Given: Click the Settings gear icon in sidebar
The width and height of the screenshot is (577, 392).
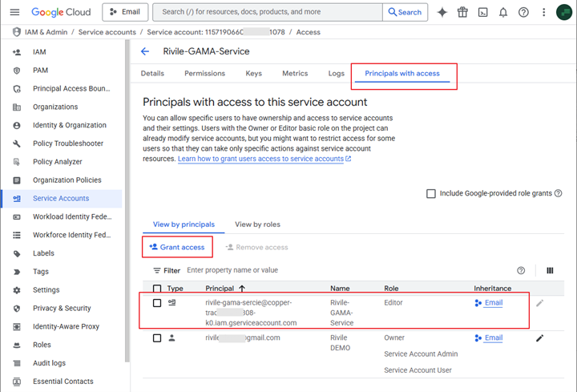Looking at the screenshot, I should coord(17,290).
